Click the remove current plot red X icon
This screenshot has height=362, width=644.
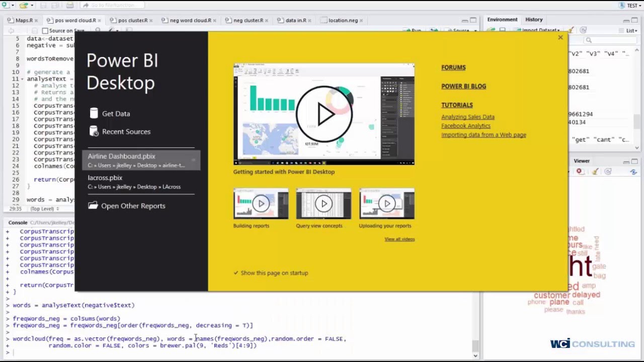coord(579,171)
